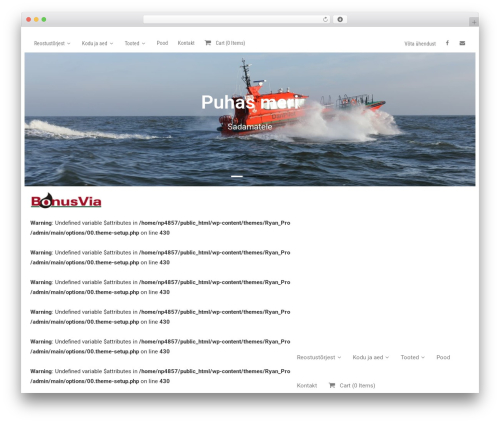Open Cart (0 items) in top navigation
The width and height of the screenshot is (500, 423).
pos(230,43)
